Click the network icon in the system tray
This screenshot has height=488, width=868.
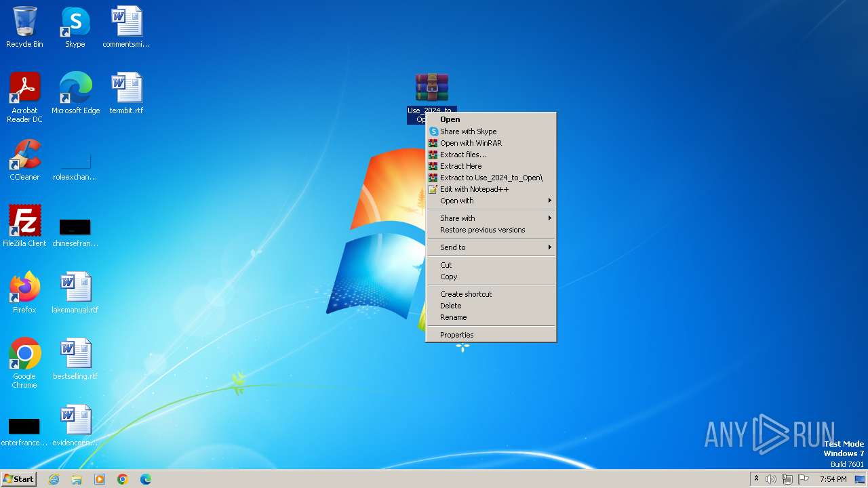787,479
